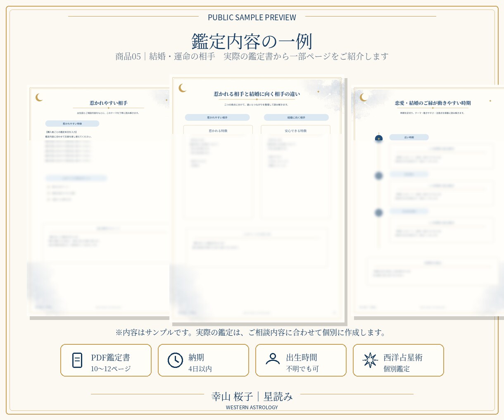Open the 惹かれやすい相手 sample page thumbnail
The image size is (504, 420).
point(99,201)
